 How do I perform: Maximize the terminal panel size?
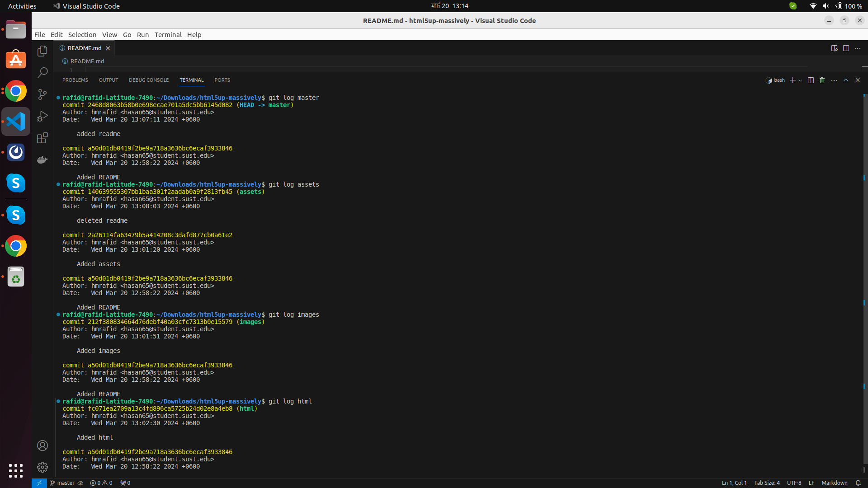(846, 80)
